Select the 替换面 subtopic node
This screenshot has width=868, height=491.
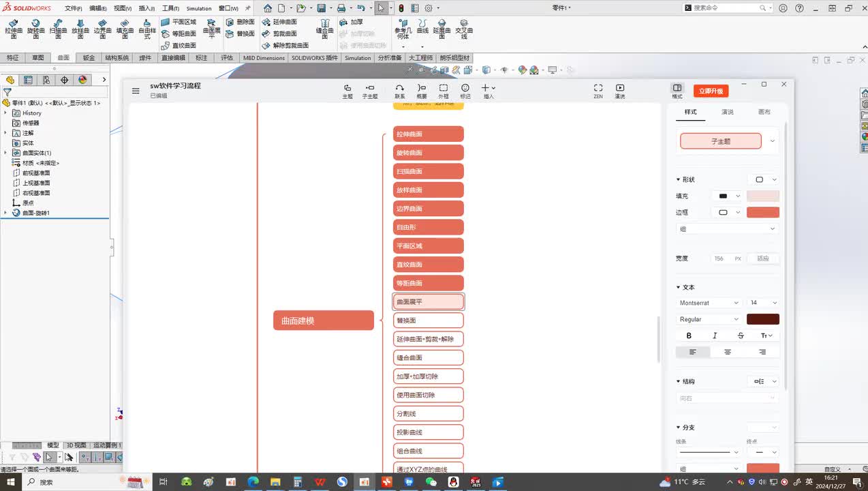click(429, 321)
